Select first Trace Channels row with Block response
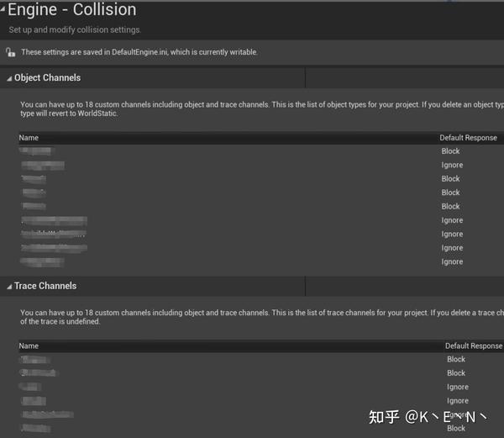The image size is (504, 438). click(x=261, y=359)
